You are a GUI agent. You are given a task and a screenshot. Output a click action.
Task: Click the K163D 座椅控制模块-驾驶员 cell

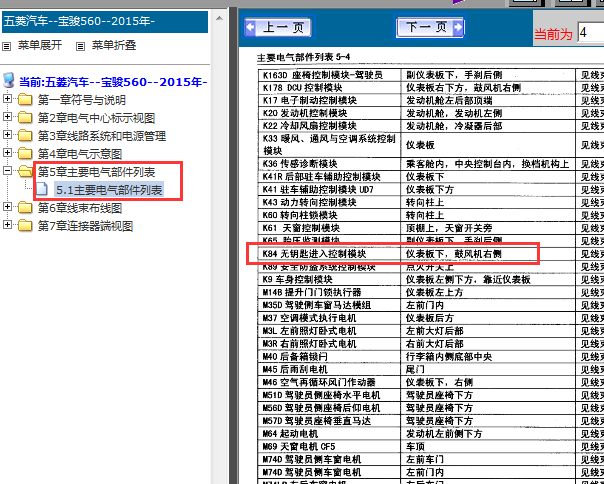tap(330, 75)
